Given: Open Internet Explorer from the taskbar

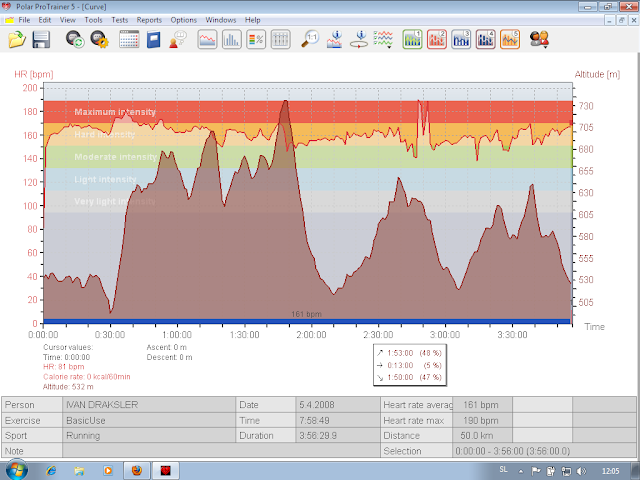Looking at the screenshot, I should click(51, 471).
